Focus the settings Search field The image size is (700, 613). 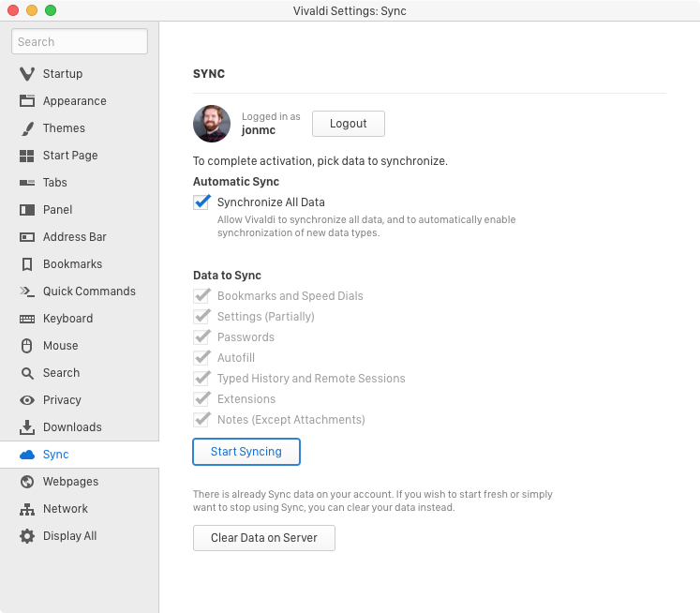[x=80, y=41]
